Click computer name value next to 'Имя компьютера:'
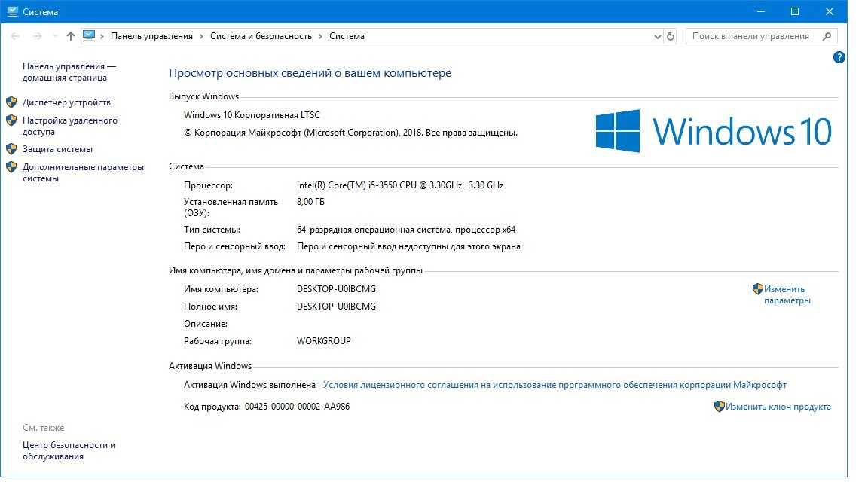 point(336,289)
